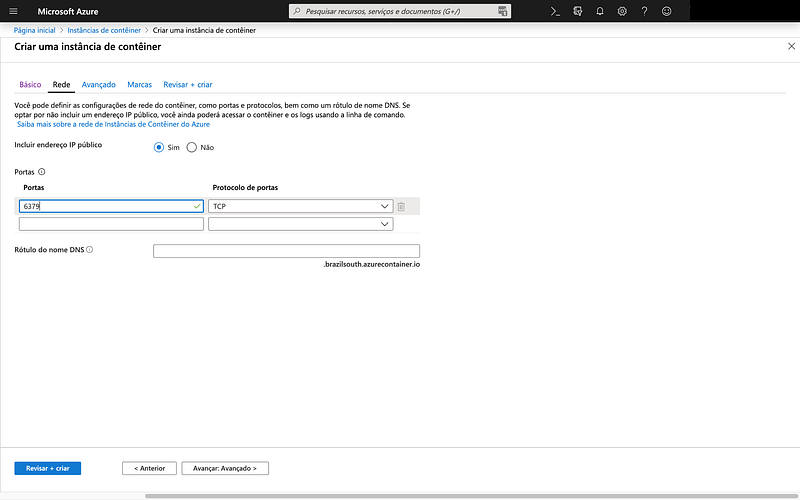The width and height of the screenshot is (800, 500).
Task: Click the Microsoft Azure logo text
Action: tap(68, 11)
